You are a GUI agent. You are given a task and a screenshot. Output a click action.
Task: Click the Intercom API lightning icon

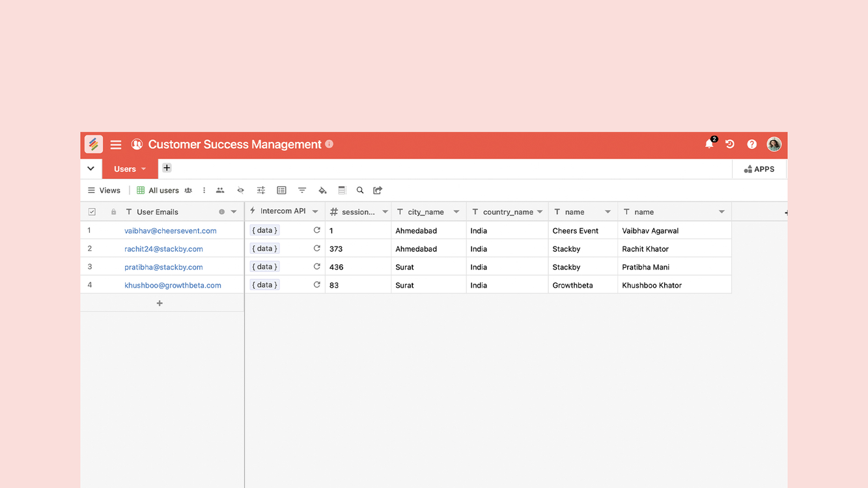[x=253, y=211]
